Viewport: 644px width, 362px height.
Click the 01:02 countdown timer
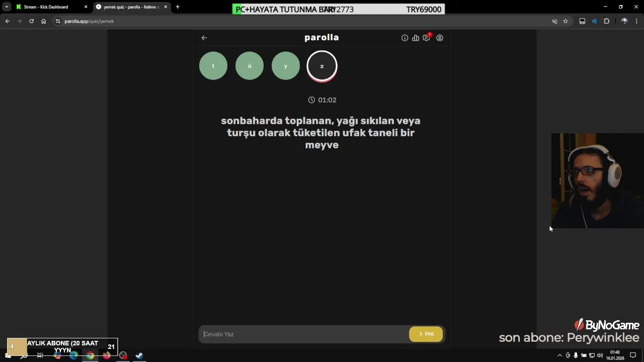[322, 100]
